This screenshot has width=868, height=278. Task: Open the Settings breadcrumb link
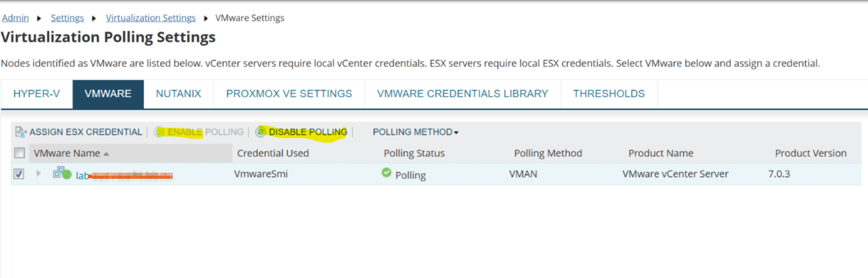[x=67, y=18]
